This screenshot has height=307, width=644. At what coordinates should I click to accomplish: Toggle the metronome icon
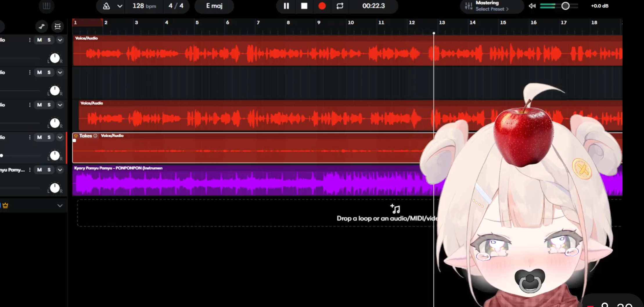(x=106, y=6)
